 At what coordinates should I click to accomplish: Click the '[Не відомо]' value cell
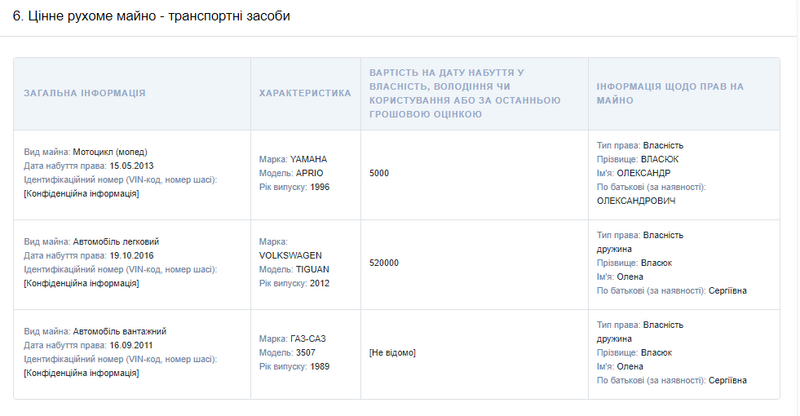392,353
